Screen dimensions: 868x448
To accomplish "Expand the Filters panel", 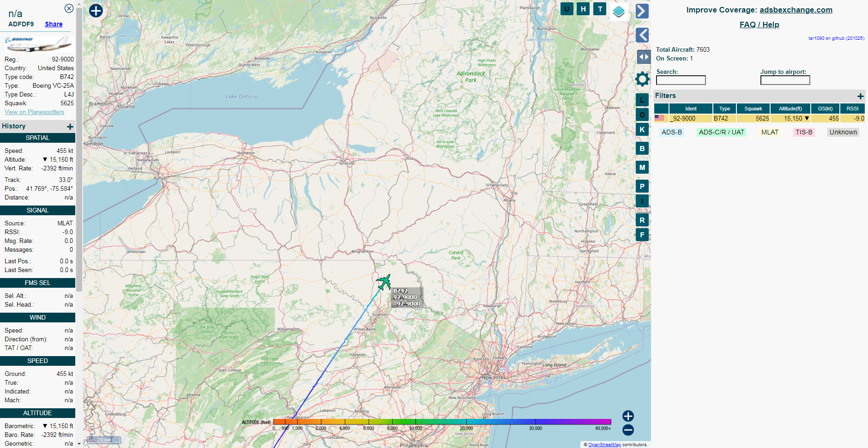I will (860, 96).
